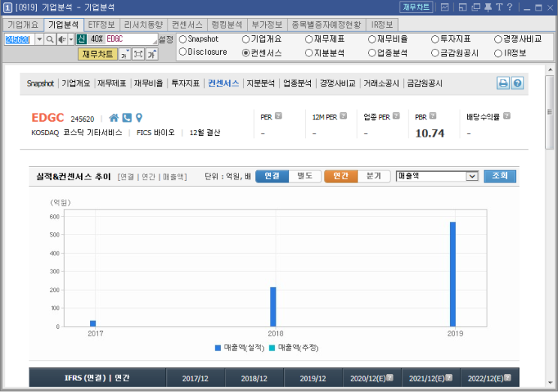This screenshot has height=392, width=558.
Task: Click the speaker sound icon
Action: (x=62, y=40)
